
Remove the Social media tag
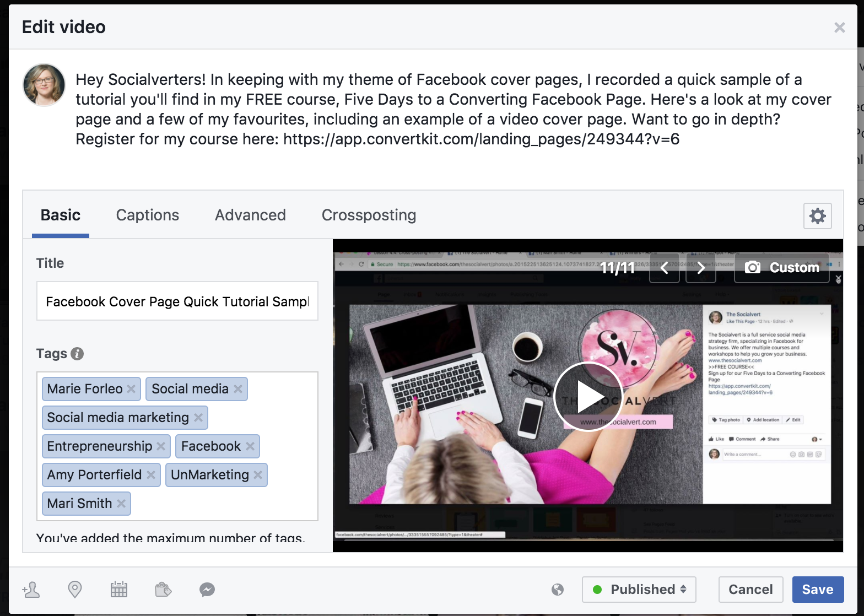[x=238, y=389]
